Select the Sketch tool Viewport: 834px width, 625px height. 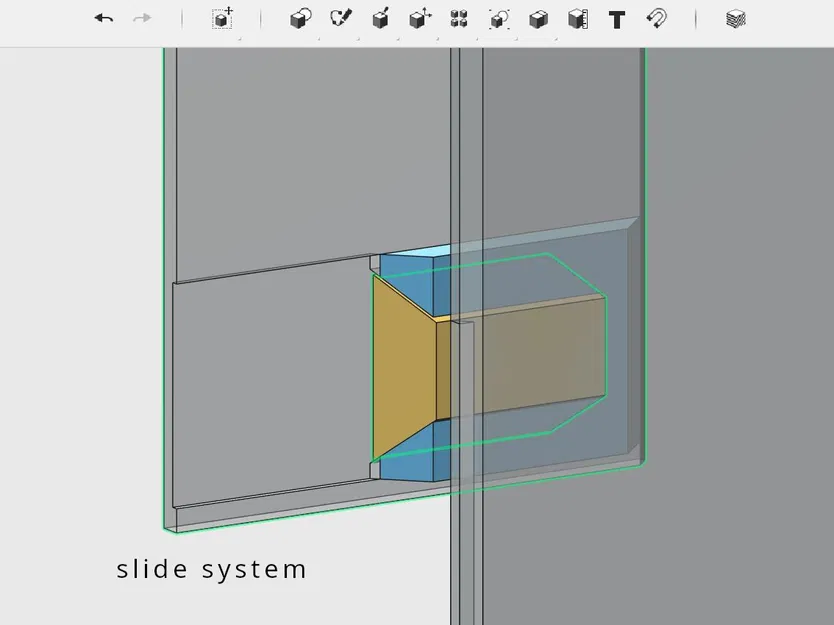click(x=340, y=19)
